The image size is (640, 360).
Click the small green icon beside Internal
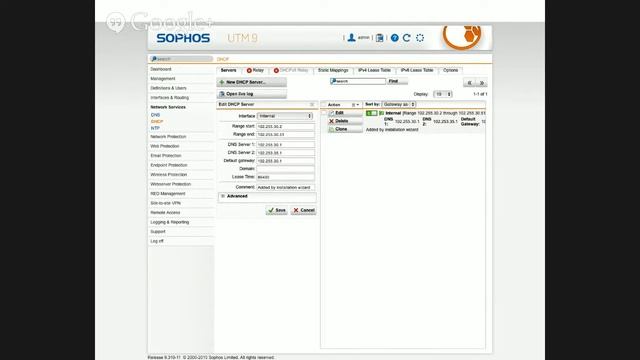(382, 113)
